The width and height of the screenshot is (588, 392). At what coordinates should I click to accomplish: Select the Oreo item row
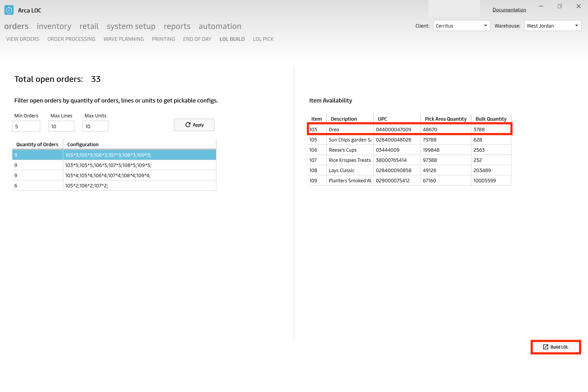click(x=409, y=129)
